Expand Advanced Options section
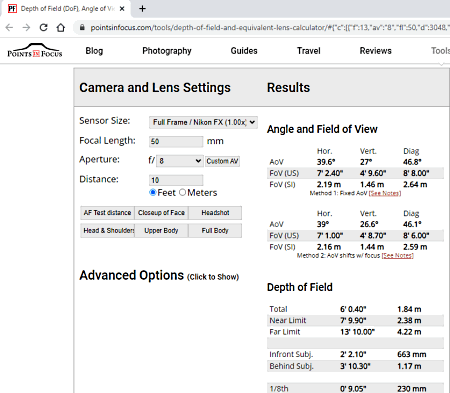 (159, 276)
